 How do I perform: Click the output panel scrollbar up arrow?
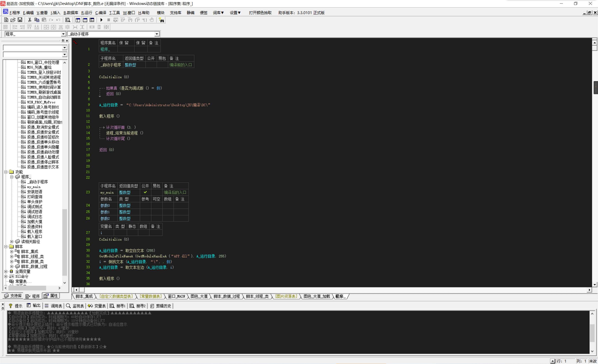coord(592,314)
